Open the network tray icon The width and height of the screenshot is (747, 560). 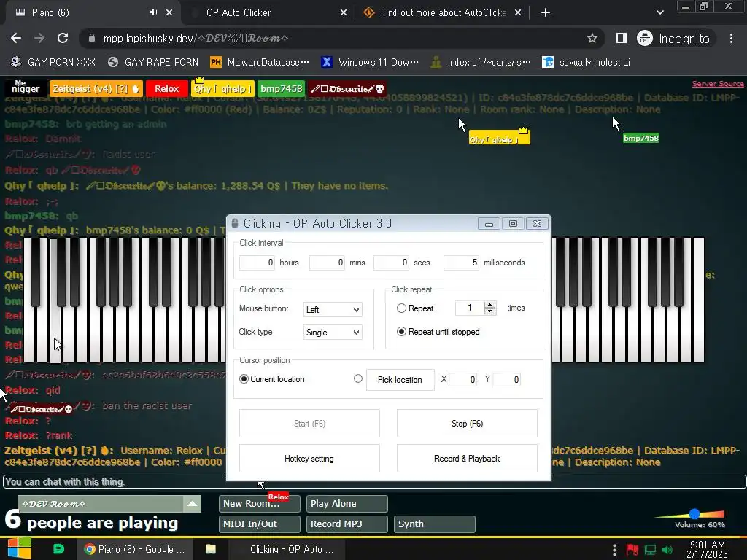pyautogui.click(x=650, y=550)
